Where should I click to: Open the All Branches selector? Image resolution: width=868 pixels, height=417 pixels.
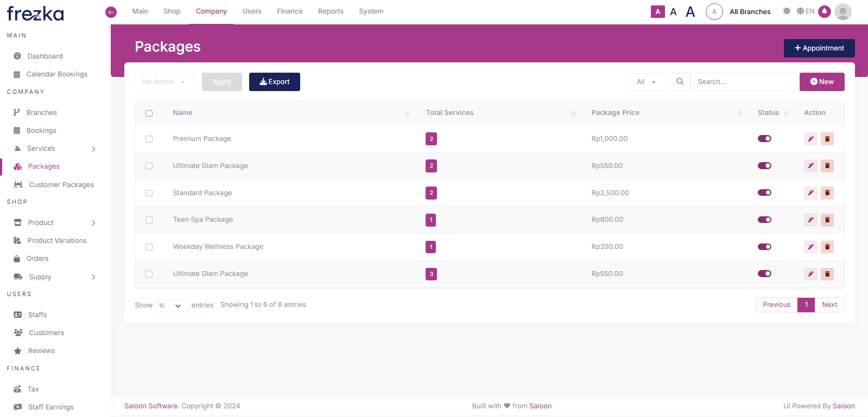click(750, 11)
